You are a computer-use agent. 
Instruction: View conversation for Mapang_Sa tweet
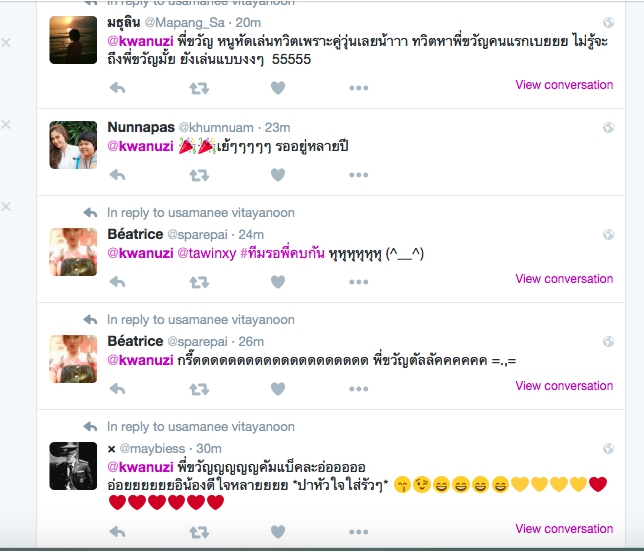click(x=564, y=85)
